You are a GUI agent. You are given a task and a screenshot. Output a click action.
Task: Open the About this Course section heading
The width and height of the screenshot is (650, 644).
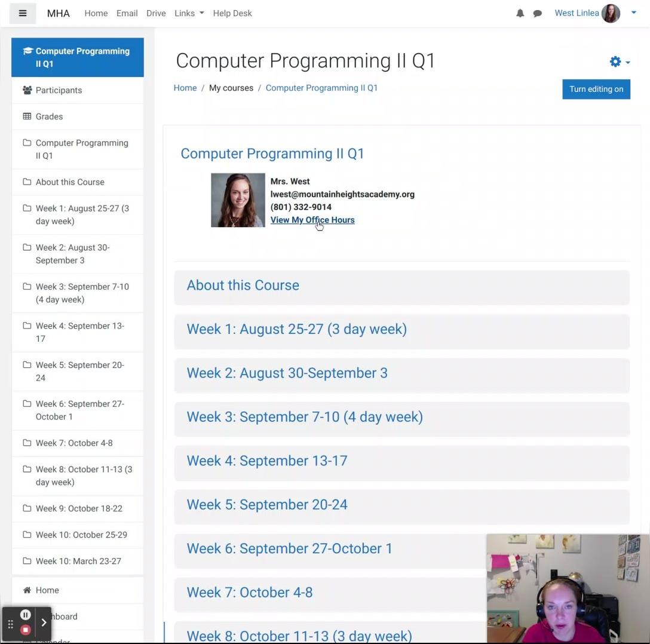tap(243, 286)
